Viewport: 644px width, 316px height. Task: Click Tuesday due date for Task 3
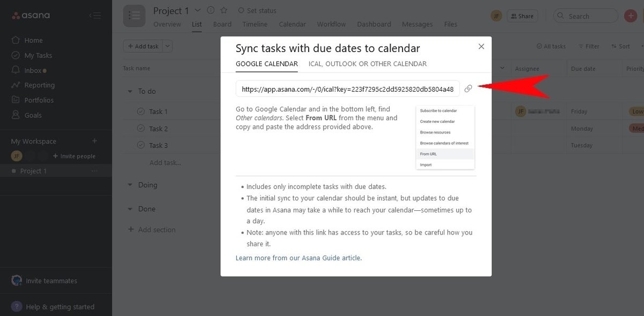point(582,145)
